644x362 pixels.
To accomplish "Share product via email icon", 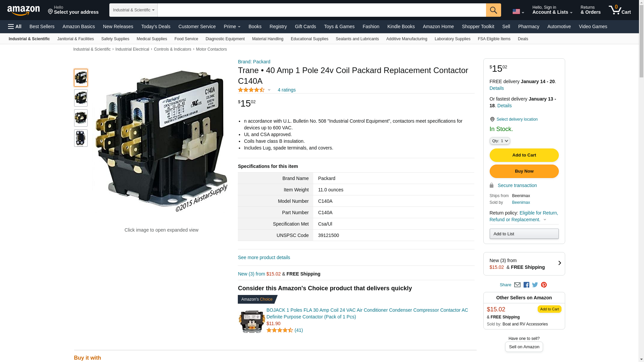I will click(x=517, y=285).
